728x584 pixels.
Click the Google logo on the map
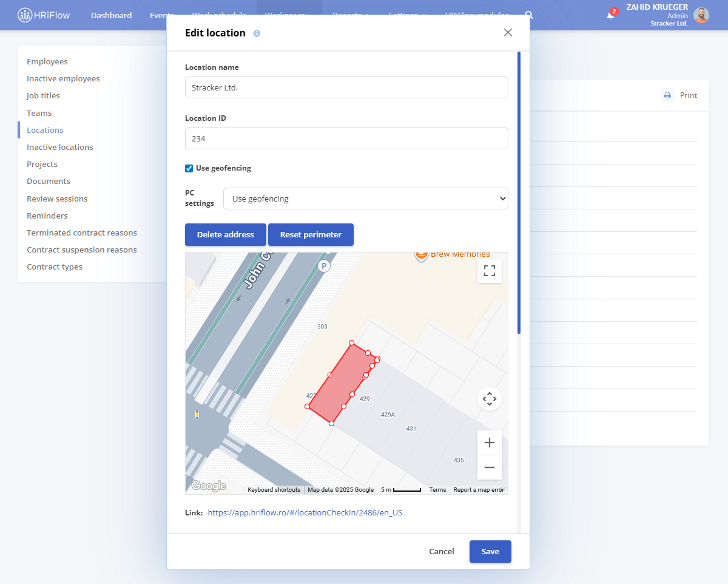[208, 486]
